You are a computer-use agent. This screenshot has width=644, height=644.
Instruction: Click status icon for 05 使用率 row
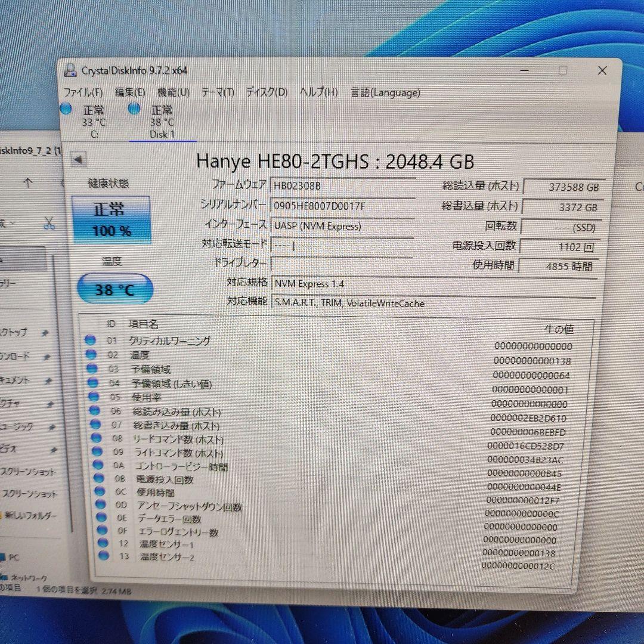tap(94, 397)
